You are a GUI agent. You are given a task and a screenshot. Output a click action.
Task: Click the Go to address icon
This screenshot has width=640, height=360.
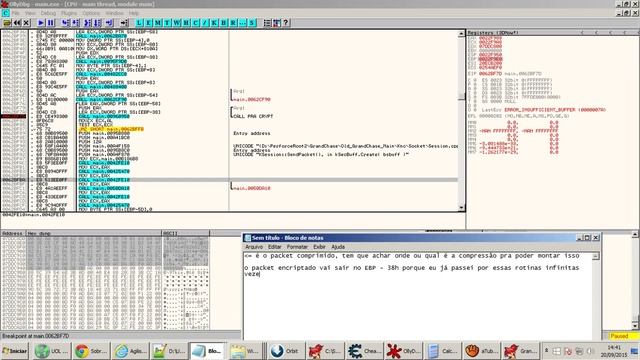click(124, 23)
